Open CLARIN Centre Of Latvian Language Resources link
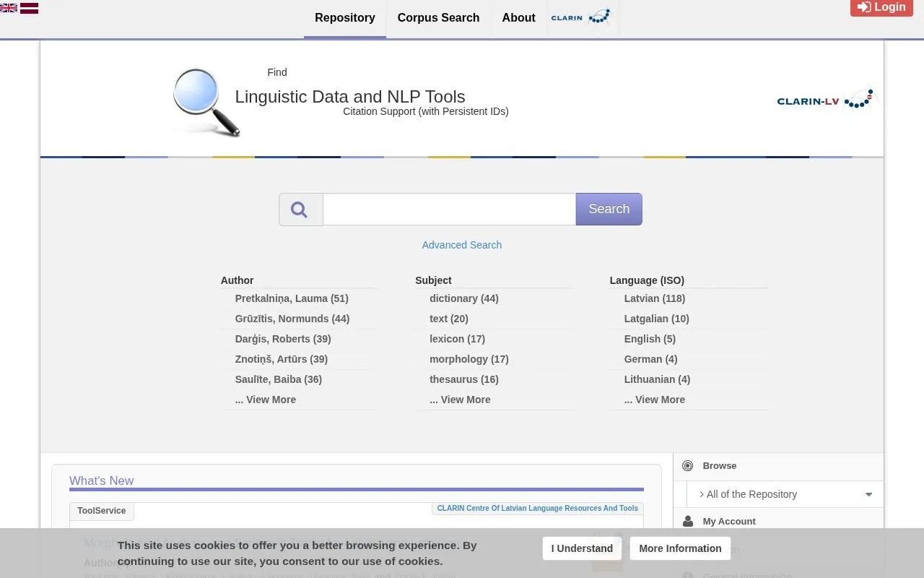 coord(538,509)
